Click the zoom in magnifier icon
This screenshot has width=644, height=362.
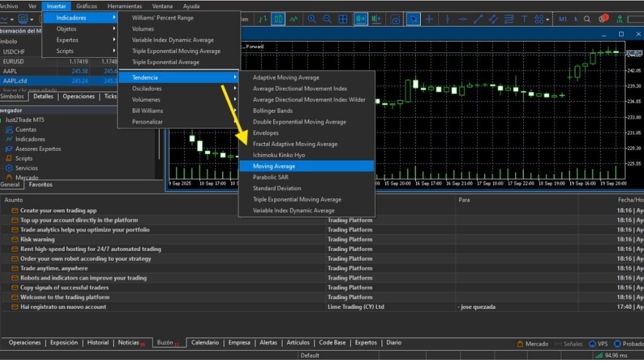[311, 19]
